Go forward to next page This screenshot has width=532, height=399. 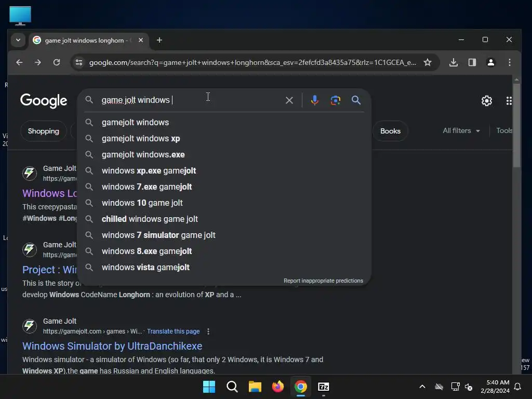point(37,62)
